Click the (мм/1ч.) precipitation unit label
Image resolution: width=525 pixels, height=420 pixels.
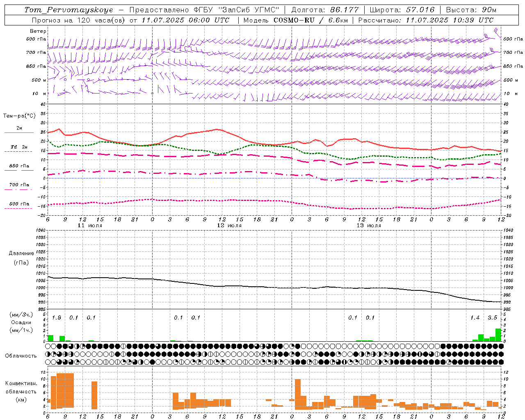click(21, 330)
